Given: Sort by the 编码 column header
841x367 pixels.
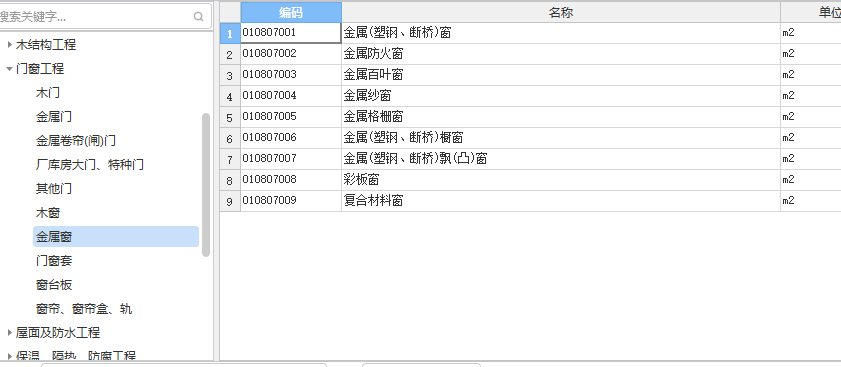Looking at the screenshot, I should 291,12.
